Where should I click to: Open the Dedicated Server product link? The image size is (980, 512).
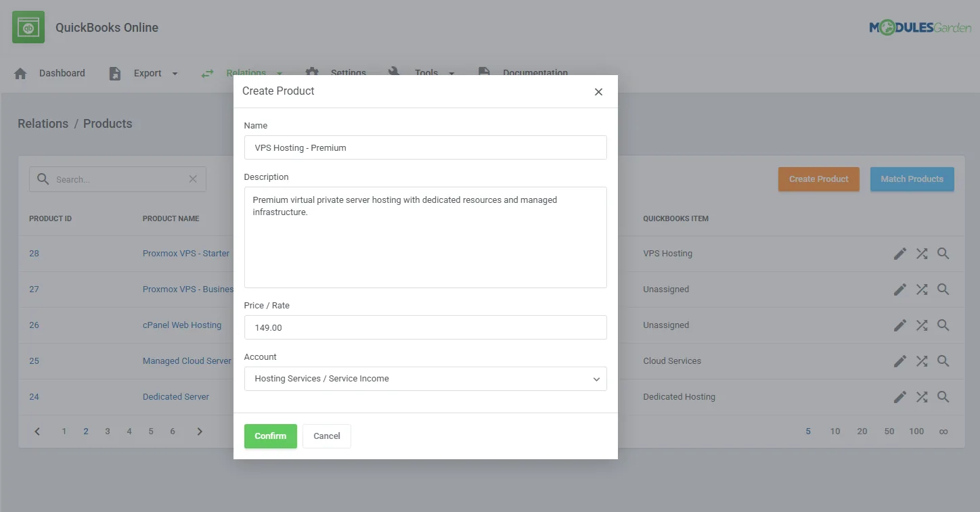[x=176, y=397]
